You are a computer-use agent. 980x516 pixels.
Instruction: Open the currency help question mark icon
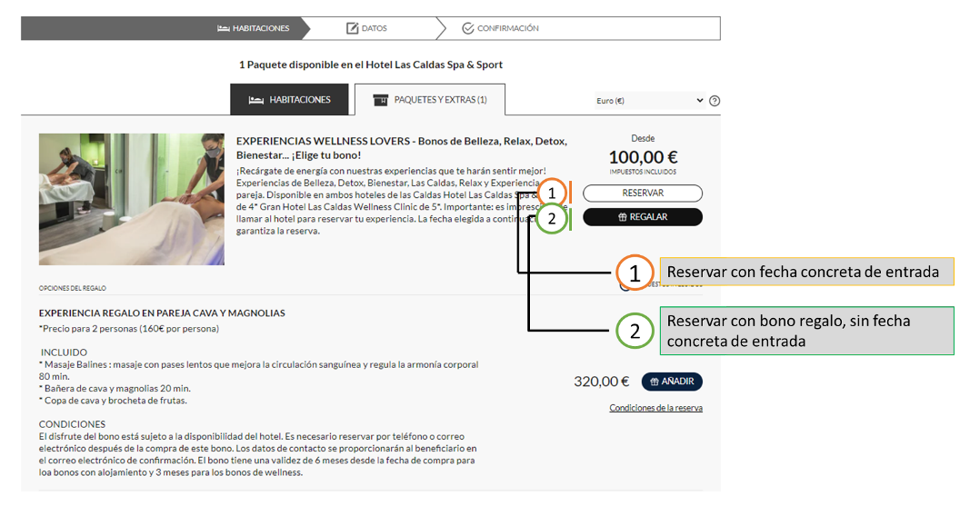pyautogui.click(x=715, y=101)
